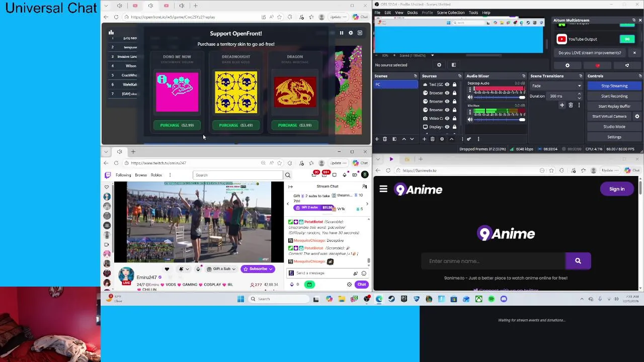Toggle visibility of the Video Capture source
The image size is (644, 362).
click(x=447, y=118)
